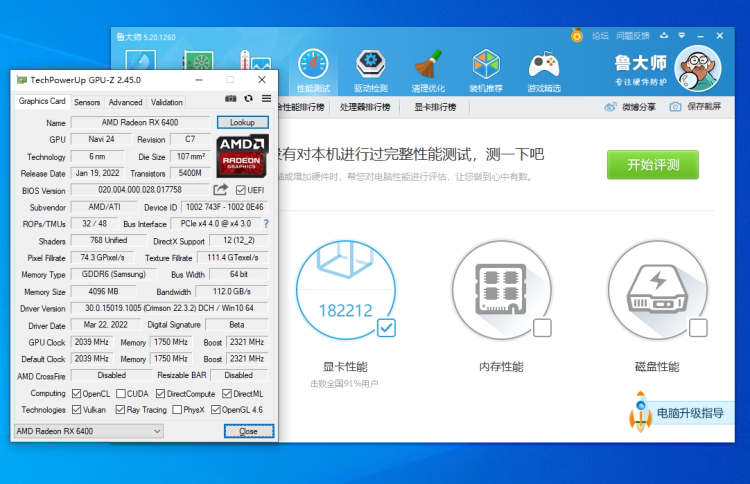Uncheck the 显卡性能 test checkbox
750x484 pixels.
click(386, 328)
